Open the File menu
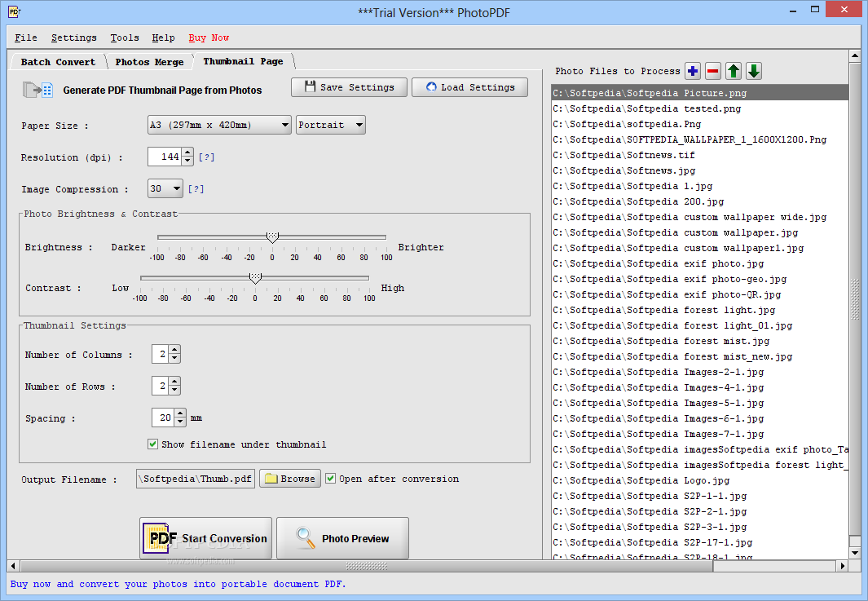868x601 pixels. click(25, 38)
